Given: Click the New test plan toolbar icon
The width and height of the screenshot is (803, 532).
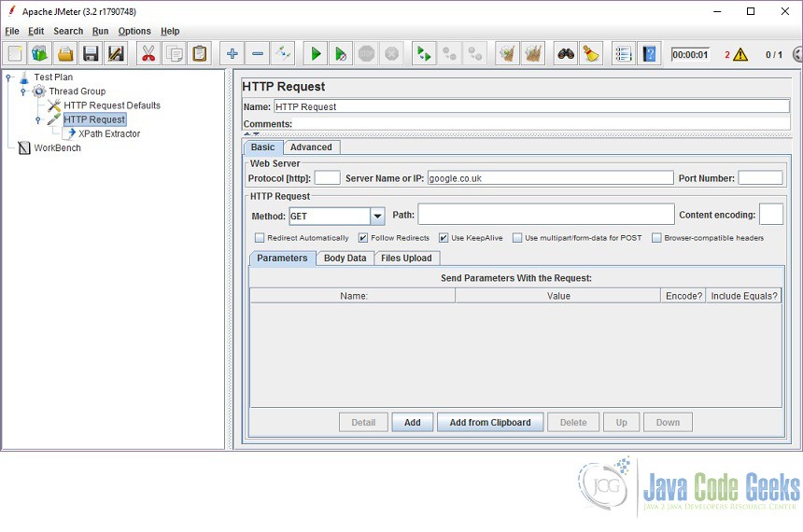Looking at the screenshot, I should pos(14,53).
